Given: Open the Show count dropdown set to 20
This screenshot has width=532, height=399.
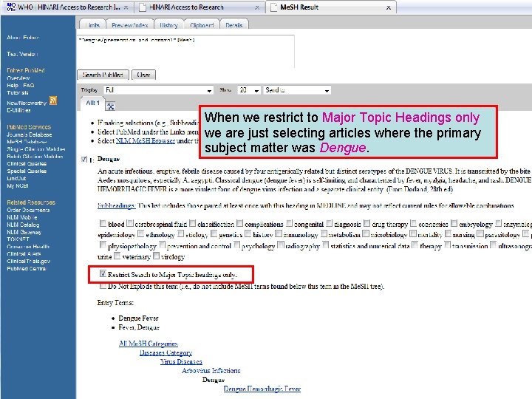Looking at the screenshot, I should click(249, 90).
